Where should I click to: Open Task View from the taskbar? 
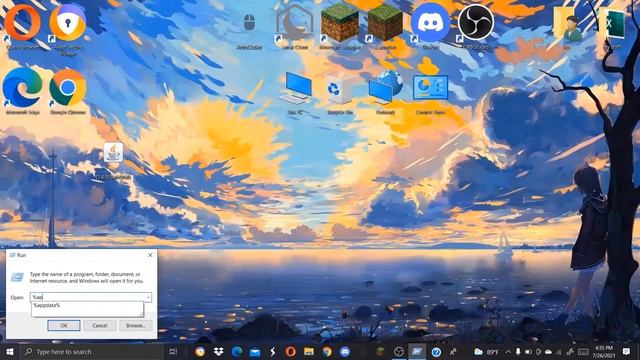pos(173,351)
